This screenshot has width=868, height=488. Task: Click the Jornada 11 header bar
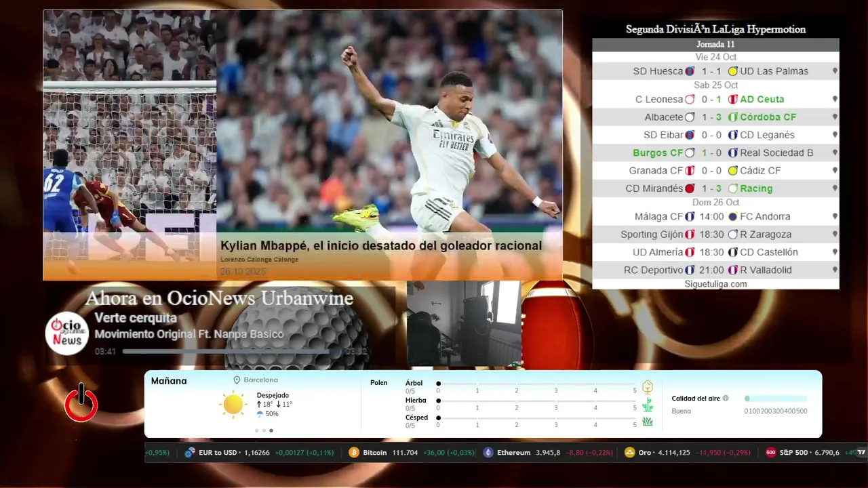[x=715, y=45]
